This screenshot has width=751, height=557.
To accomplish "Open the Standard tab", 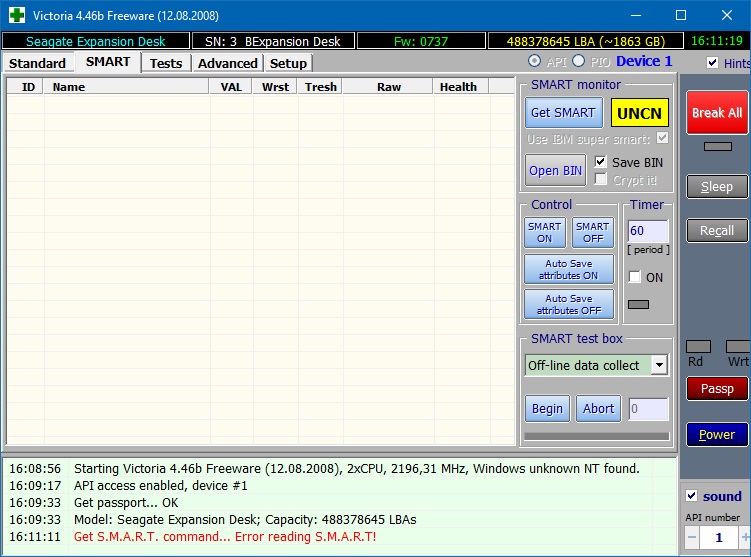I will (x=37, y=63).
